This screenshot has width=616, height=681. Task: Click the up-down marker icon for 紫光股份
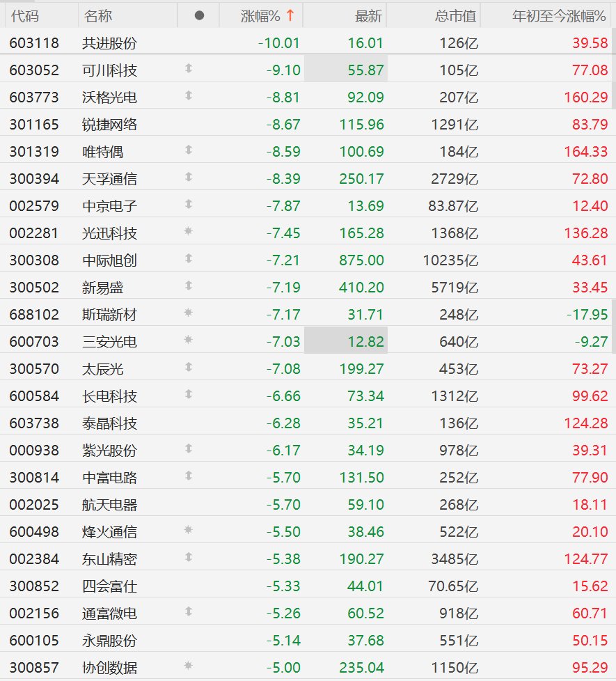tap(189, 448)
